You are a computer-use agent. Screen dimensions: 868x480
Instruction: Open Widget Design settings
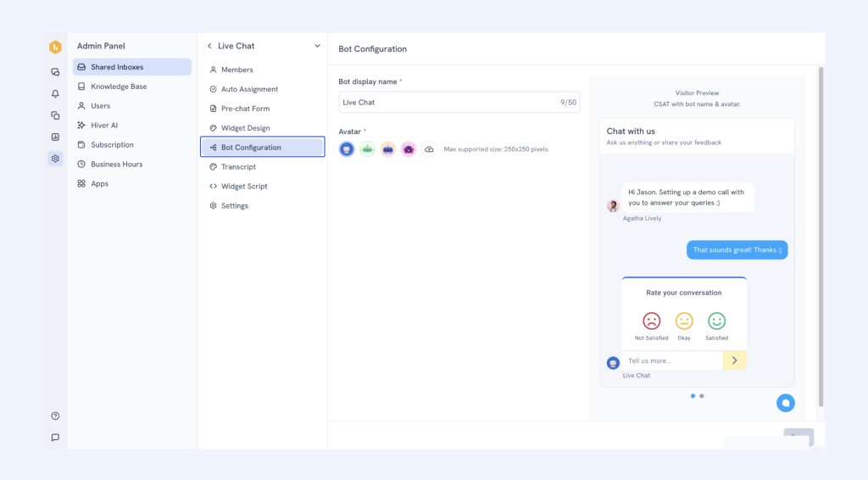pyautogui.click(x=245, y=128)
